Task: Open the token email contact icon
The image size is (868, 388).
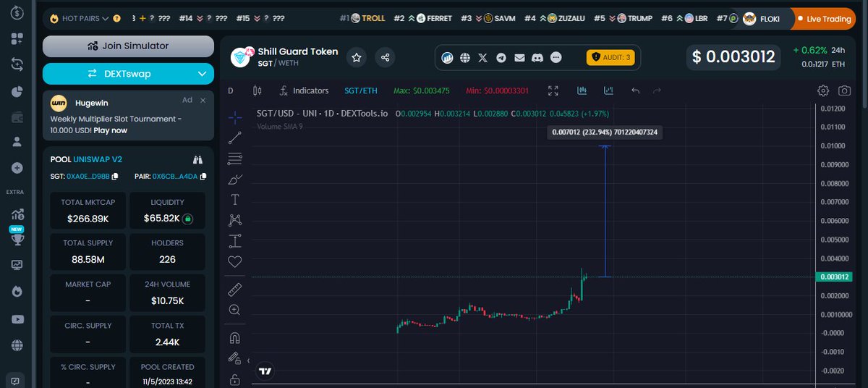Action: pos(519,57)
